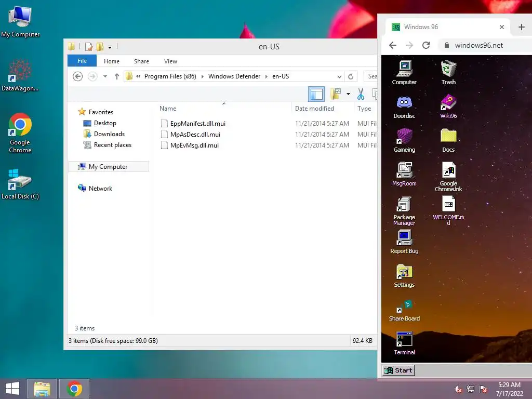
Task: Open File Explorer from the taskbar
Action: tap(42, 389)
